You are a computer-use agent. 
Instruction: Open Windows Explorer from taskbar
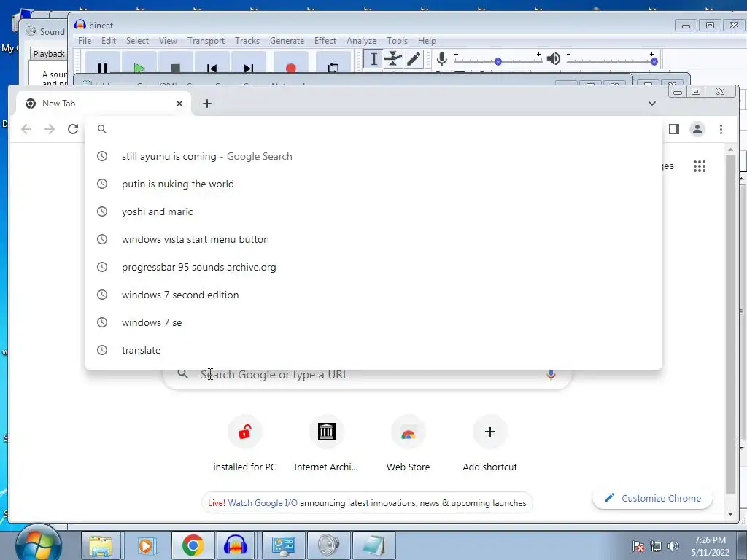point(101,545)
